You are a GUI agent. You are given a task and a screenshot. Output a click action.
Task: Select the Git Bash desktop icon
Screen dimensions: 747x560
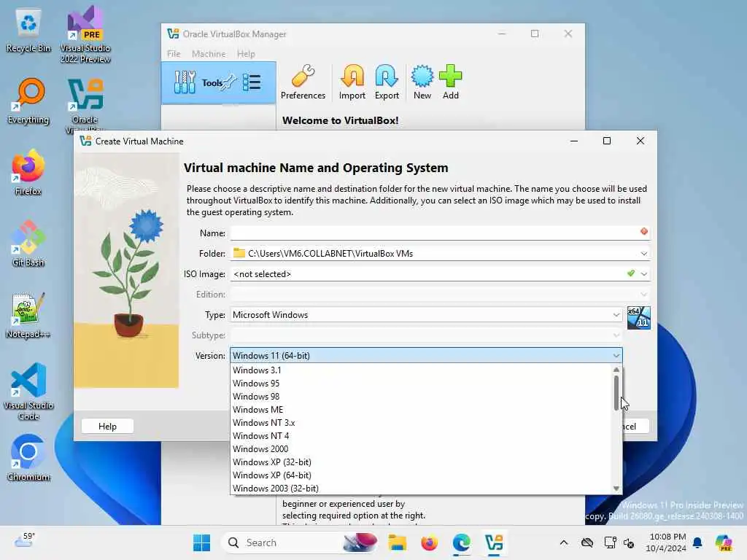[28, 244]
